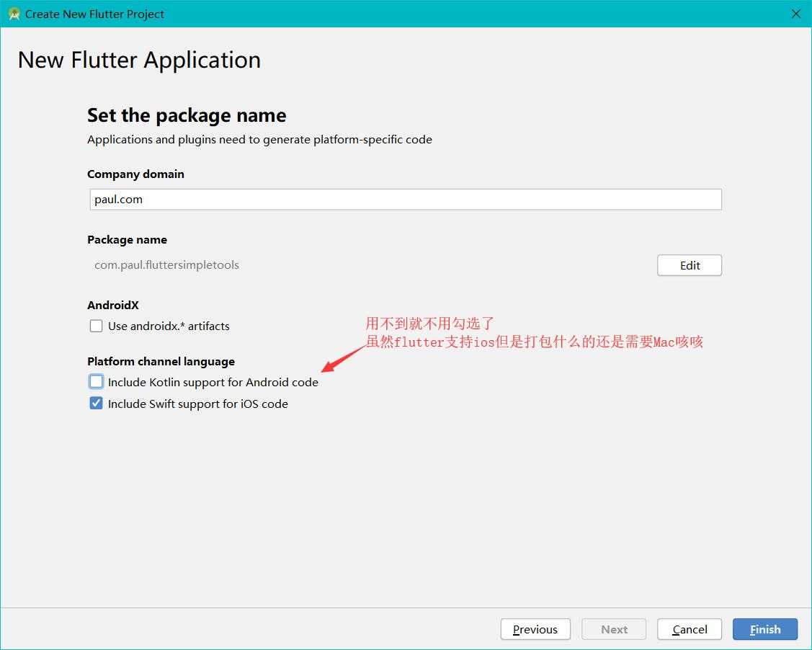Click the 'Platform channel language' label
The image size is (812, 650).
(x=161, y=361)
